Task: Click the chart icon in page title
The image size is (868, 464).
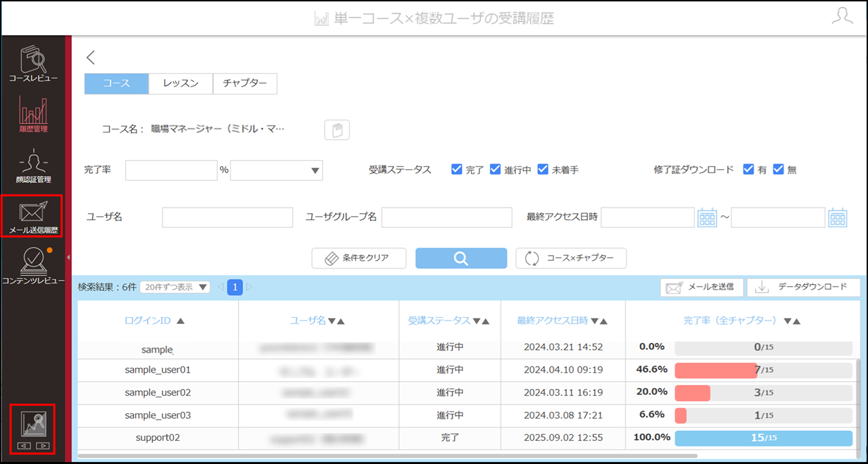Action: click(321, 18)
